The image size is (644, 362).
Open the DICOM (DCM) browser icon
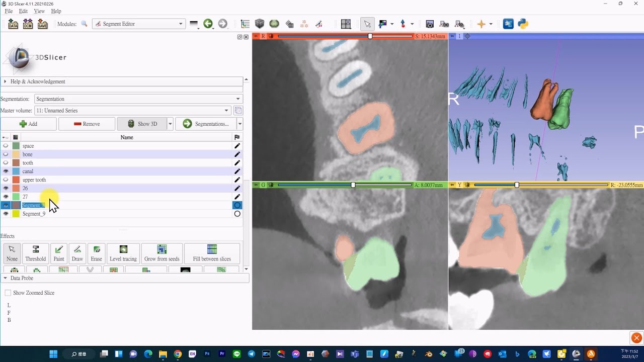(x=28, y=24)
